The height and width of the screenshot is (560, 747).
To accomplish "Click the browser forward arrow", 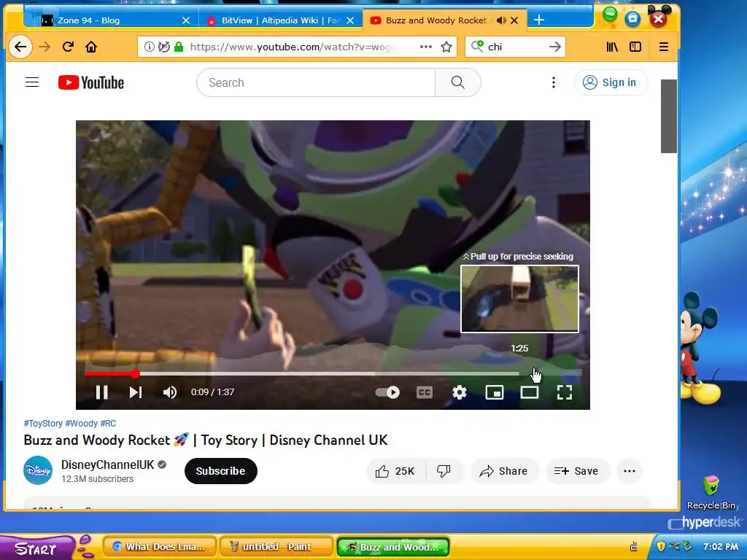I will (44, 47).
